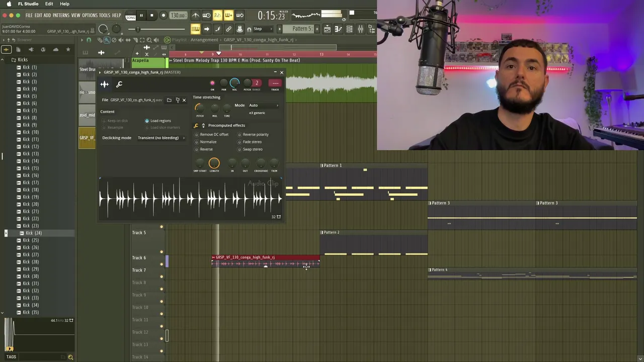Viewport: 644px width, 362px height.
Task: Click the TRACK mixer routing selector
Action: tap(275, 83)
